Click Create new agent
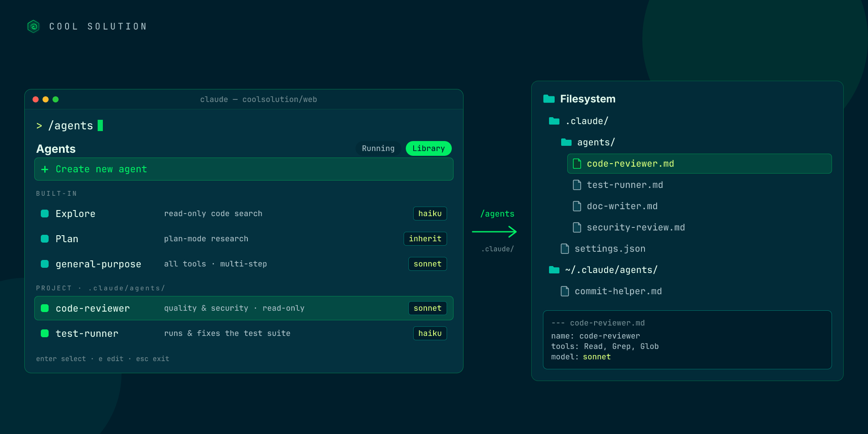Image resolution: width=868 pixels, height=434 pixels. pos(244,169)
